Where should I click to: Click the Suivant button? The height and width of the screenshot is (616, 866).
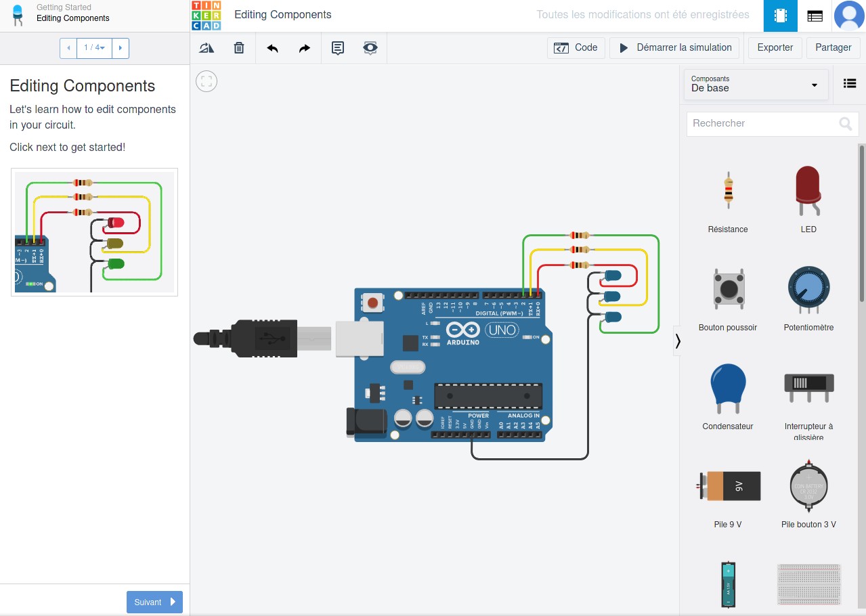154,602
